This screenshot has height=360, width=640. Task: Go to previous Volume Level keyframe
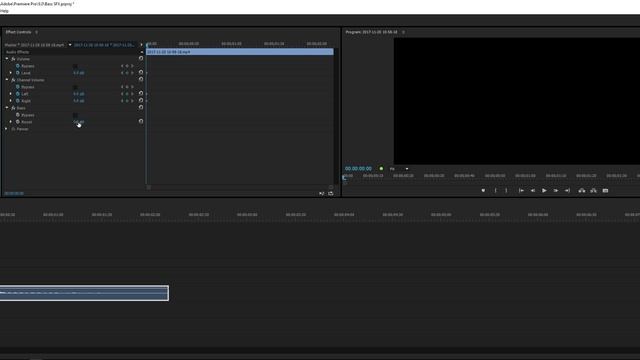coord(122,73)
